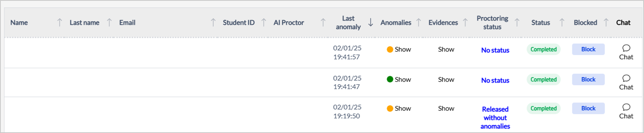Sort by Student ID column arrow
644x133 pixels.
click(264, 23)
